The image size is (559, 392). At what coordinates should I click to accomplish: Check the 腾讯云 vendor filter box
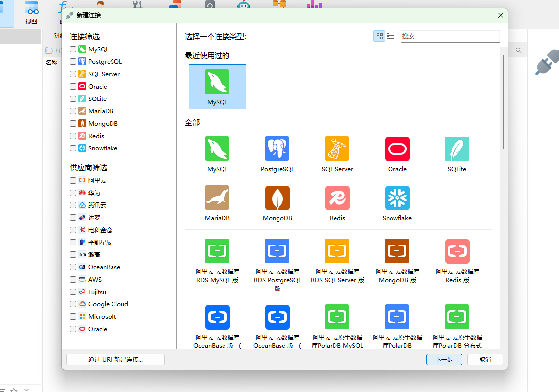tap(73, 205)
